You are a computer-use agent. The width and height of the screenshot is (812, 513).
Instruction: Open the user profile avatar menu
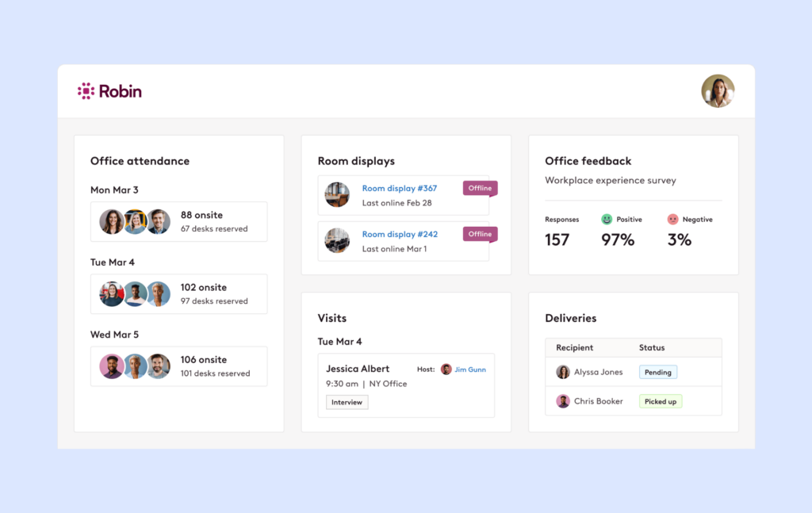718,91
